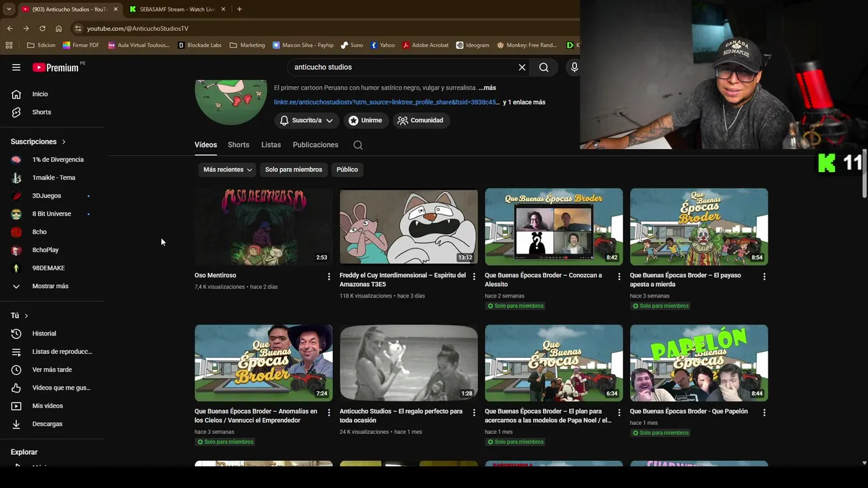Expand channel description with ...más
The width and height of the screenshot is (868, 488).
pyautogui.click(x=487, y=88)
